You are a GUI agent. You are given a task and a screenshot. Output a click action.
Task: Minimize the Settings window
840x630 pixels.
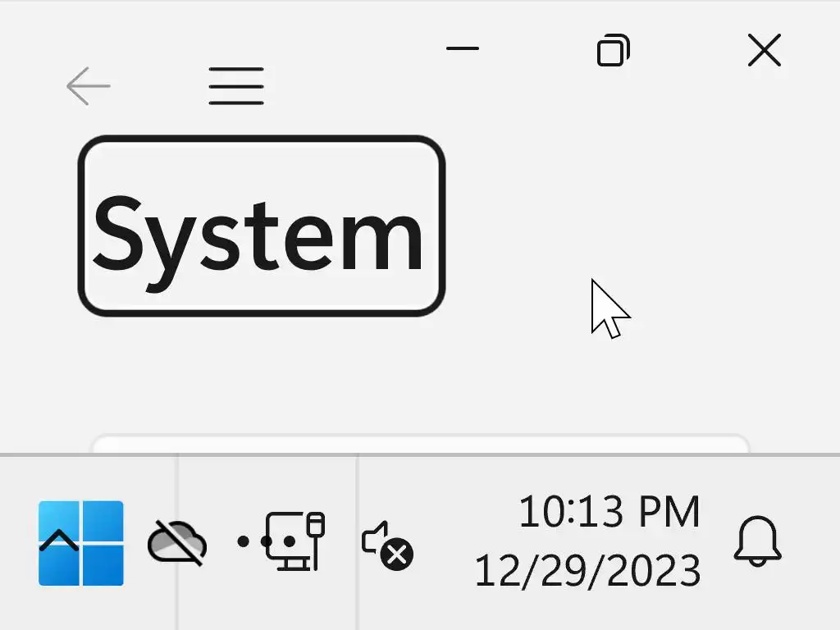pyautogui.click(x=463, y=48)
